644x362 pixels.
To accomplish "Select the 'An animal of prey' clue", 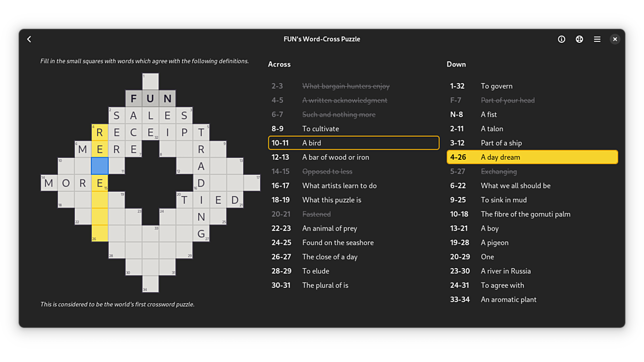I will 353,228.
